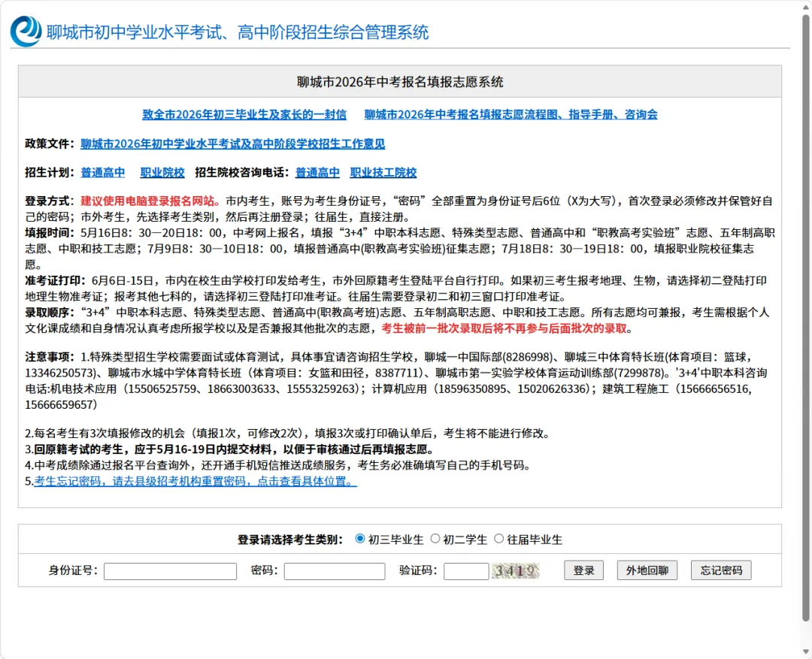Open the letter to graduates and parents link
The width and height of the screenshot is (812, 659).
tap(244, 114)
